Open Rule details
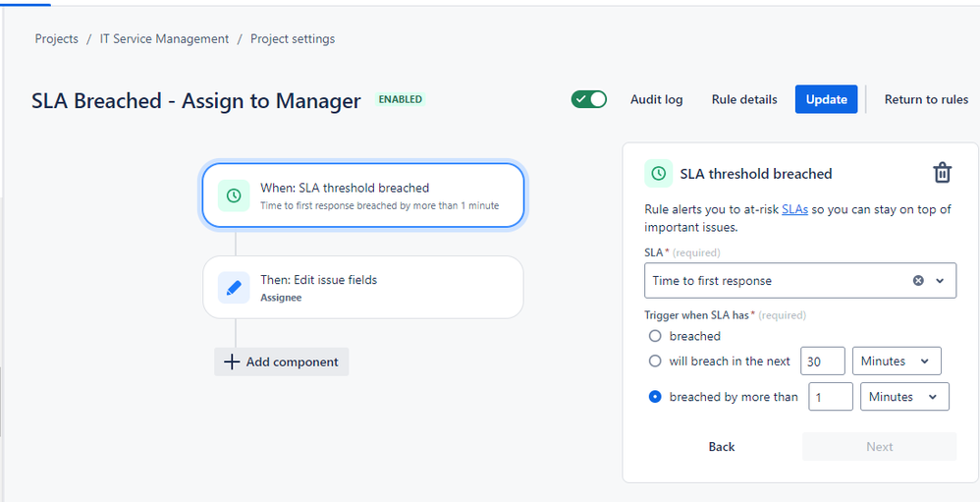The height and width of the screenshot is (502, 980). [744, 99]
